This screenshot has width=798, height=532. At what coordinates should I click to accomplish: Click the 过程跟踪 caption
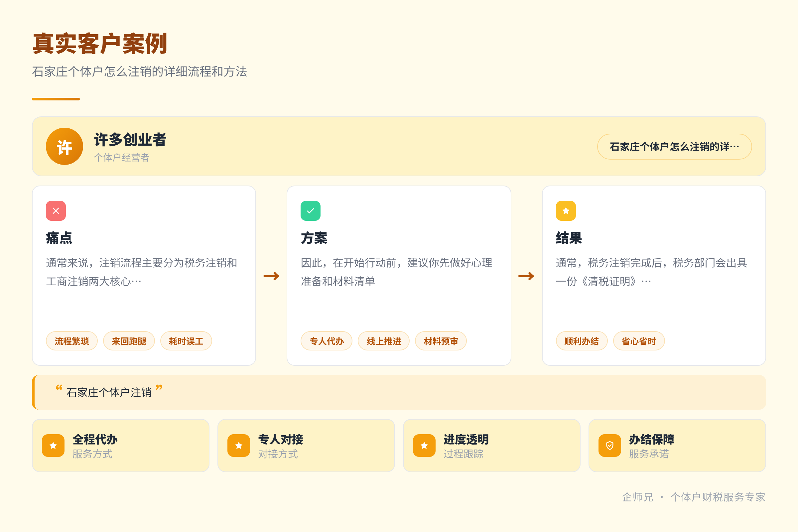click(x=464, y=454)
